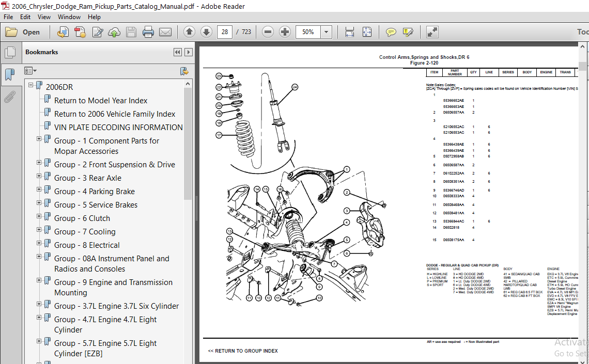Click the bookmarks panel scroll up arrow
Image resolution: width=589 pixels, height=364 pixels.
tap(188, 84)
